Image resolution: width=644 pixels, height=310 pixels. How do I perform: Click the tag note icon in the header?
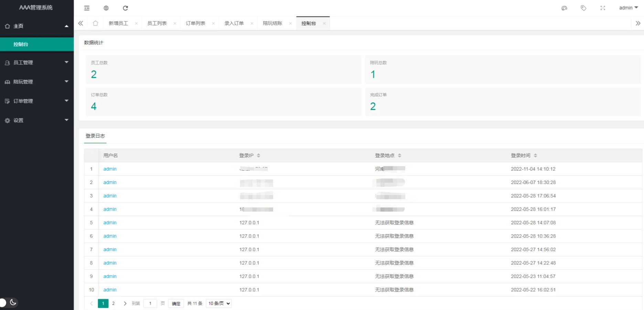point(583,8)
